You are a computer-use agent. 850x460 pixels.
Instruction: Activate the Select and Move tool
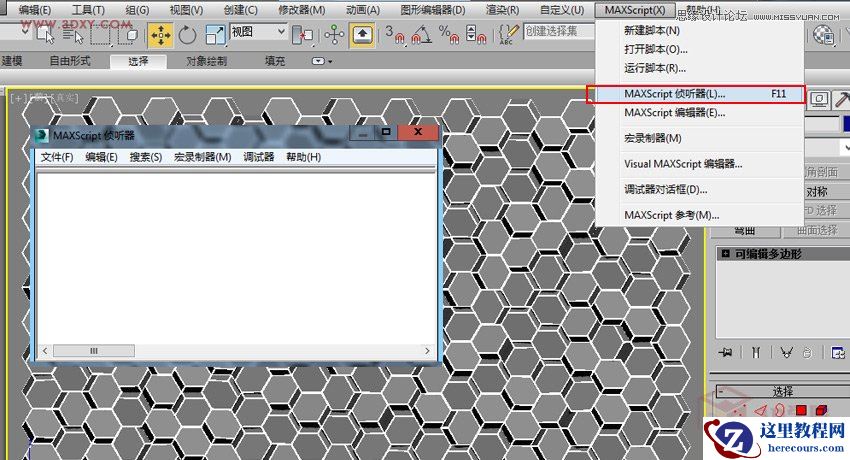tap(160, 35)
